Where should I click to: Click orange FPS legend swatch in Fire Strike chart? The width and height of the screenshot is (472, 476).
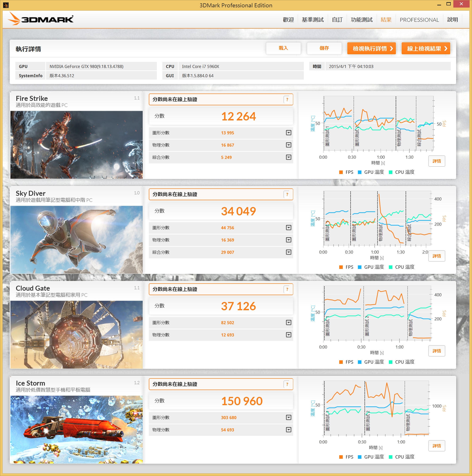coord(341,172)
